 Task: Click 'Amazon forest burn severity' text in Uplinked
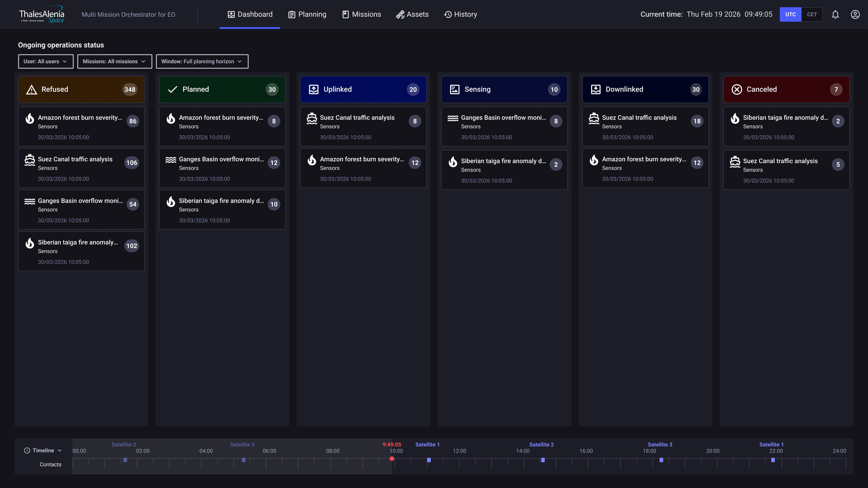click(362, 159)
